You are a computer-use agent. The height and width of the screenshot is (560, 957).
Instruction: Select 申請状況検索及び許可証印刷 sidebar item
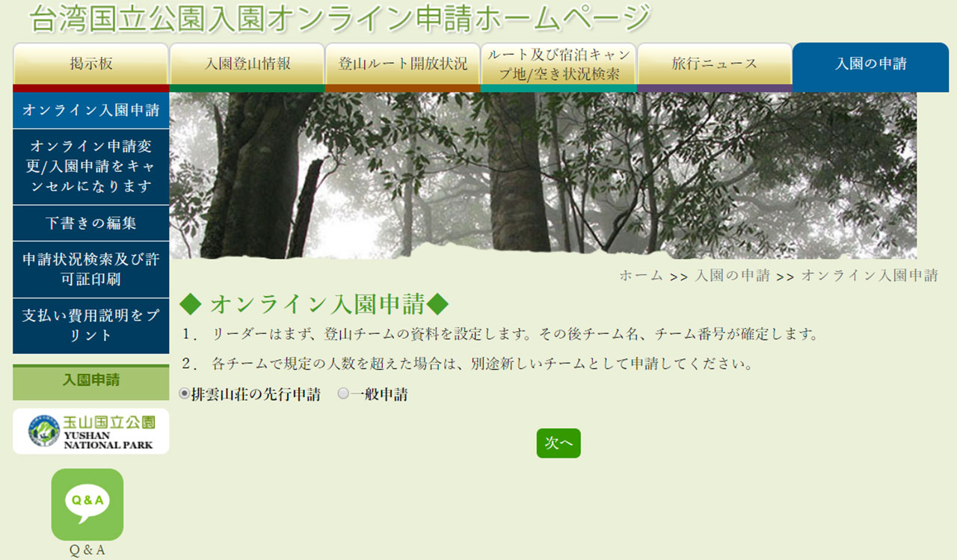91,269
